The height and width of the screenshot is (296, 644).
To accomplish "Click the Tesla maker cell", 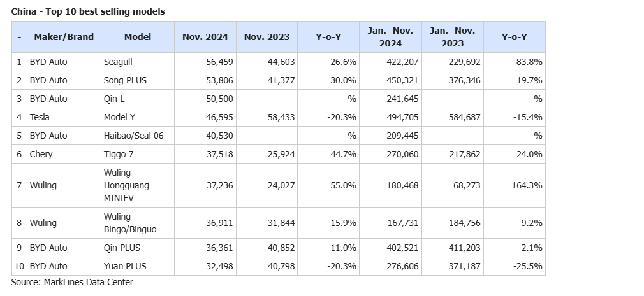I will pyautogui.click(x=40, y=117).
